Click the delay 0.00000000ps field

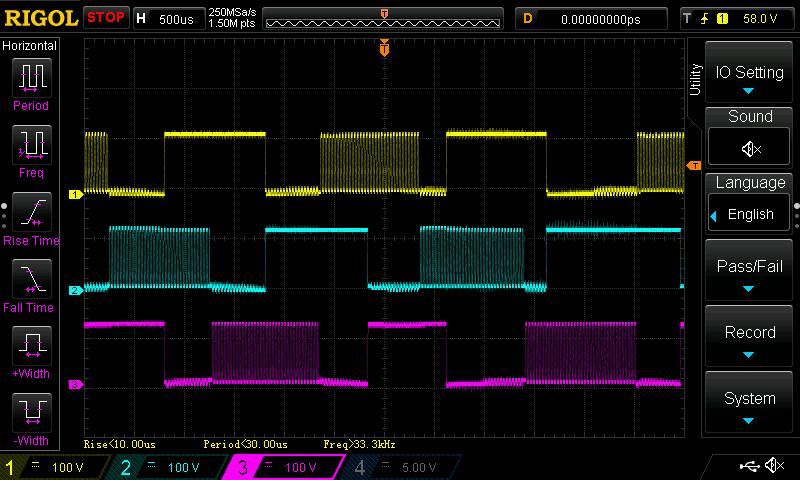coord(601,19)
